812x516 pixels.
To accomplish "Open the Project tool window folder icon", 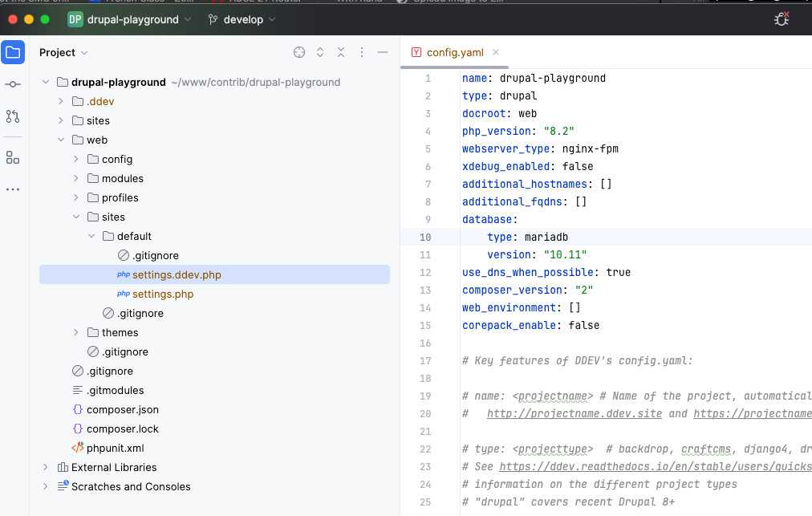I will pos(13,52).
